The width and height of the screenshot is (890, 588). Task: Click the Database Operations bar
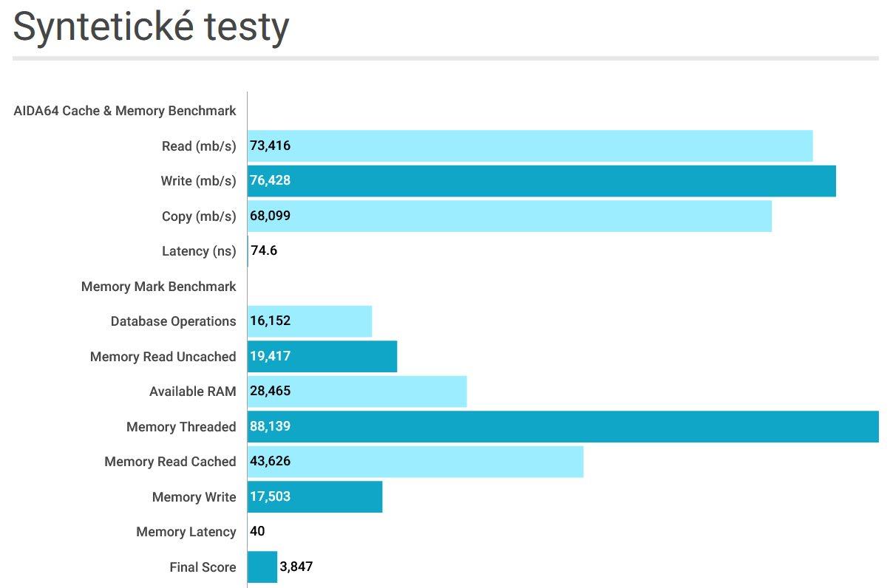310,321
